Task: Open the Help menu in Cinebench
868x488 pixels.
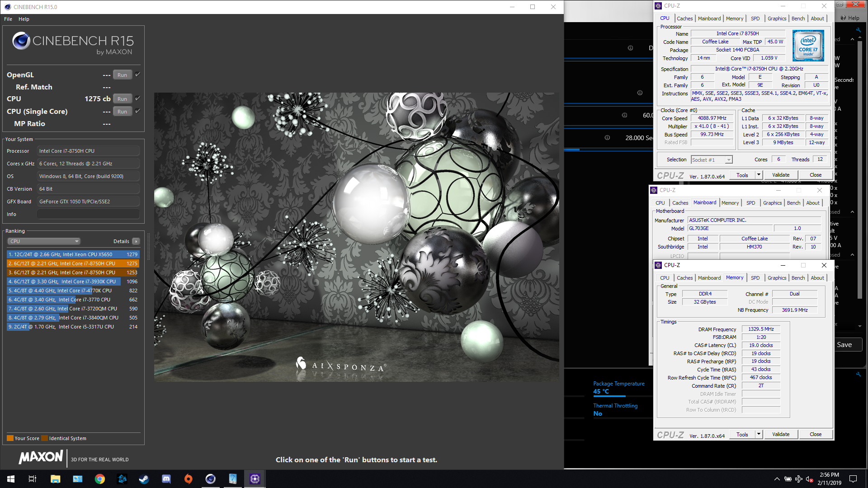Action: [x=24, y=19]
